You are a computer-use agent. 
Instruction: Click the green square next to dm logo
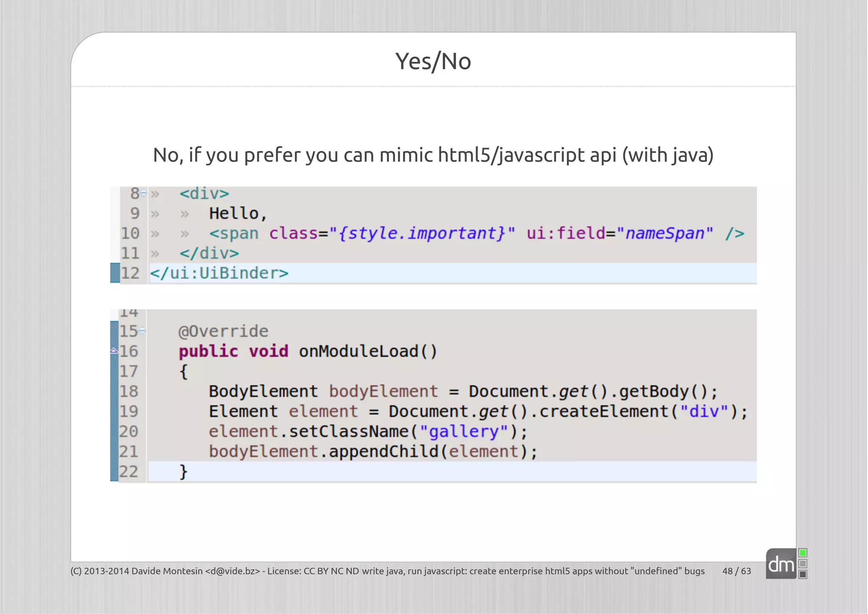802,553
